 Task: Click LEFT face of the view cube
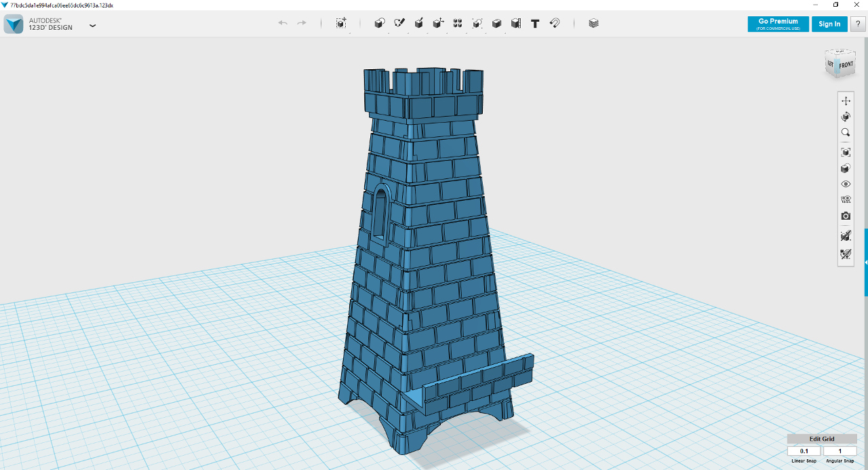831,64
